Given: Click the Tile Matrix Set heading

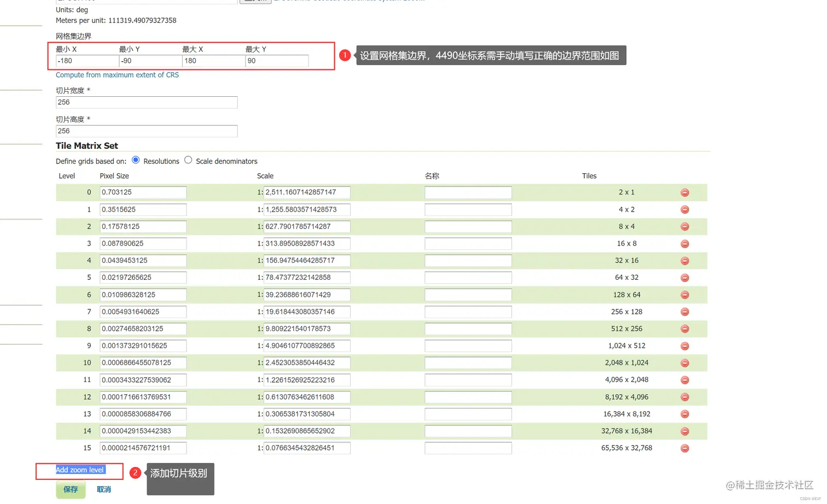Looking at the screenshot, I should [x=87, y=146].
